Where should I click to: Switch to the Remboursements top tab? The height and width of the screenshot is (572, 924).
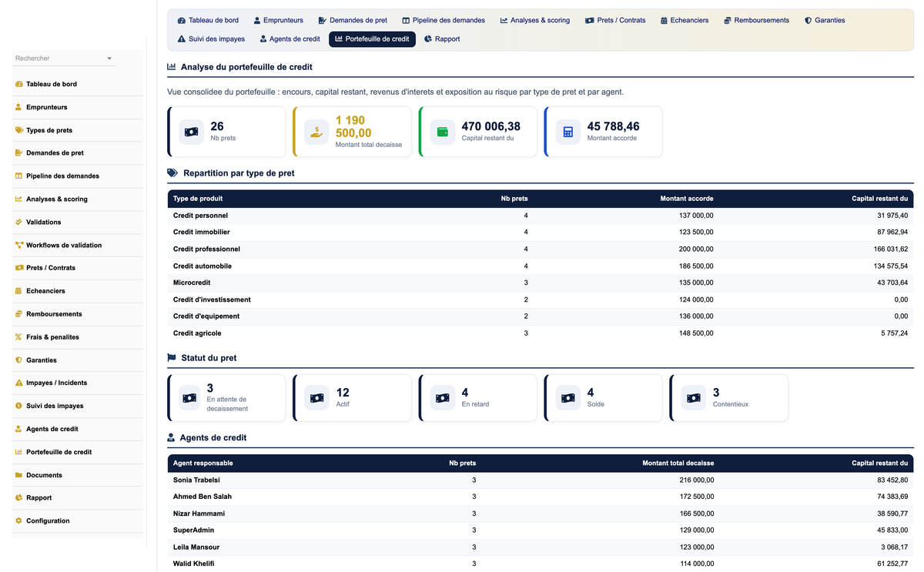757,20
